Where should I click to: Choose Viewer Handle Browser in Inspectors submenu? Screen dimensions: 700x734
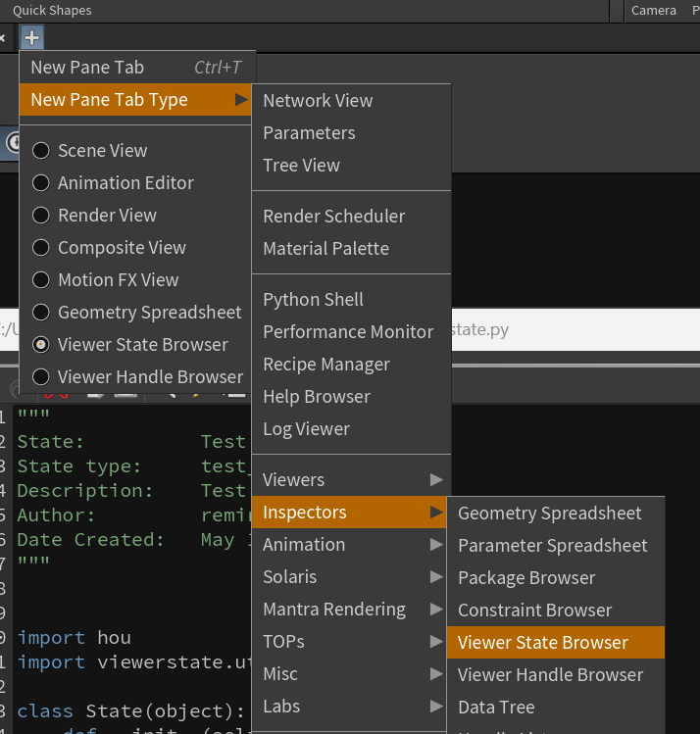[556, 674]
